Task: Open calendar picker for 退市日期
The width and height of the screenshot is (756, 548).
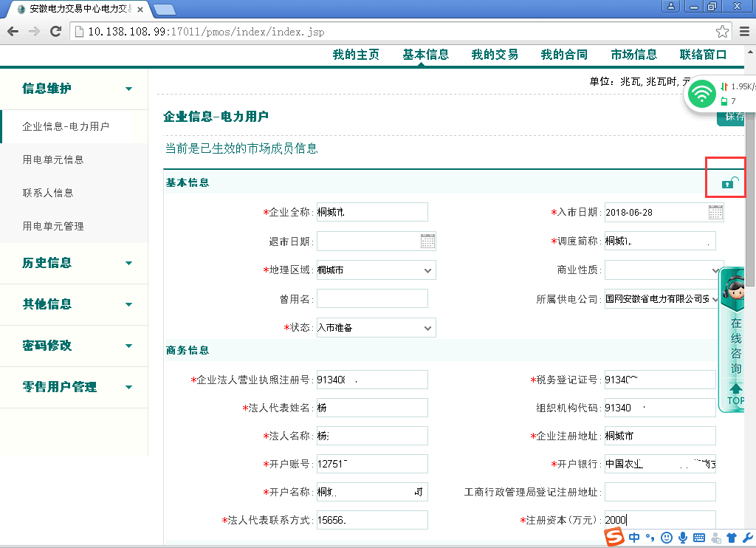Action: [427, 241]
